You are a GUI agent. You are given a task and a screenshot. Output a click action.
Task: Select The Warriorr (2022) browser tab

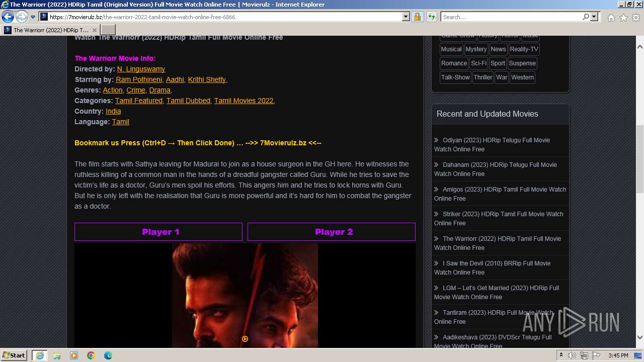click(50, 30)
